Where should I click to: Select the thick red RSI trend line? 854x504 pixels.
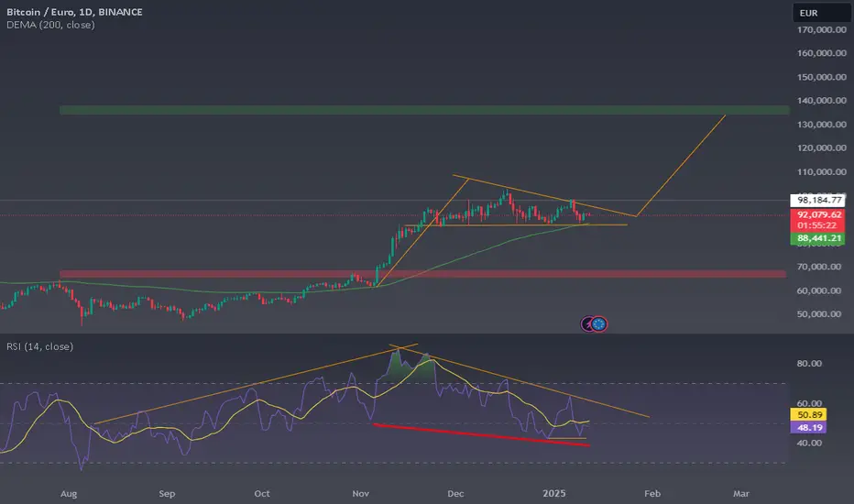coord(481,434)
